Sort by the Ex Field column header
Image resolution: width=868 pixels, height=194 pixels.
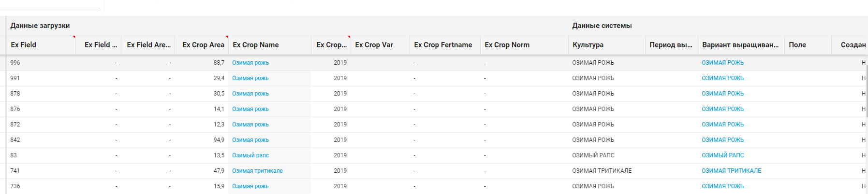coord(24,45)
